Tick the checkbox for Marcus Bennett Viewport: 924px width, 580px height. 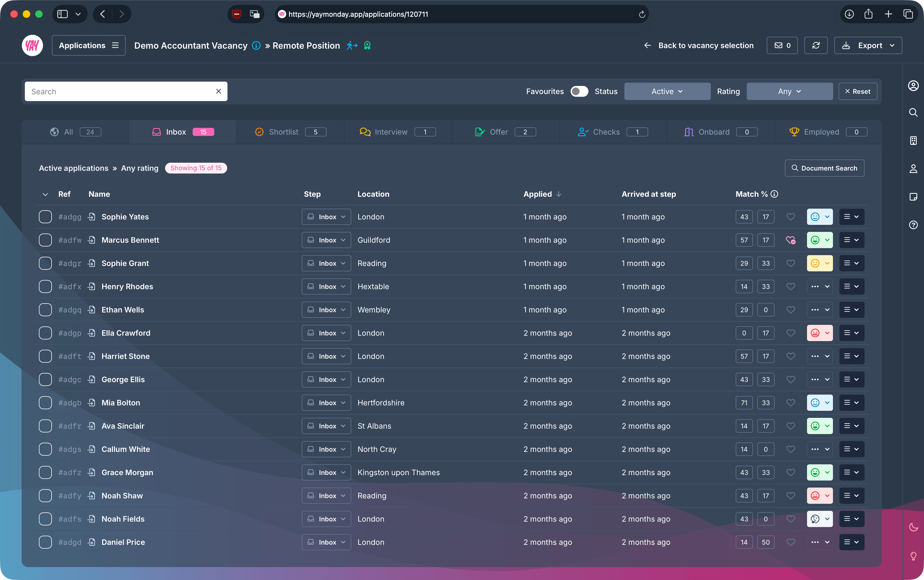click(x=45, y=240)
